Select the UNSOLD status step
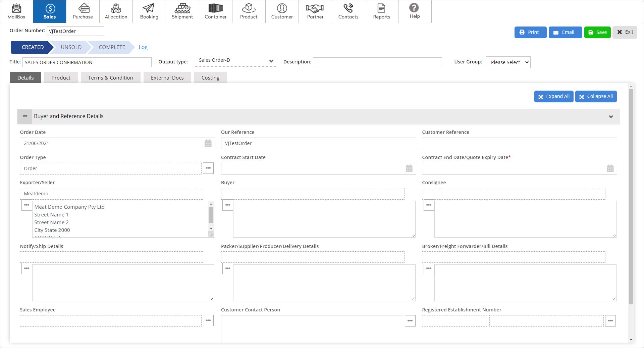 point(71,47)
